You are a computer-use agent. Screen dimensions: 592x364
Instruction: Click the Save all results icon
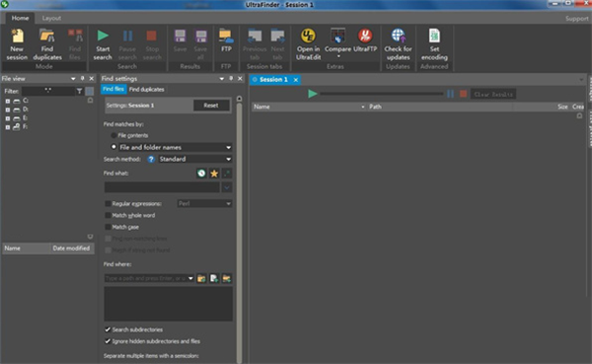(200, 44)
